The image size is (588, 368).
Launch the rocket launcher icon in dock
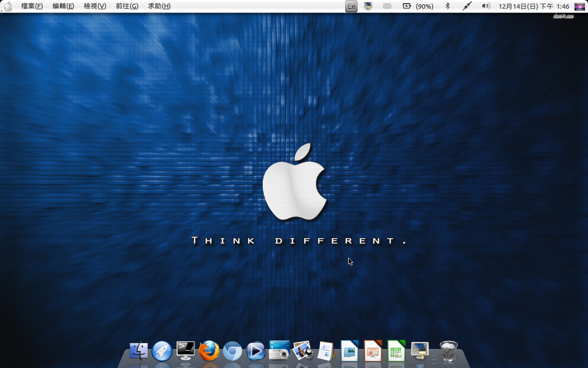pos(162,351)
